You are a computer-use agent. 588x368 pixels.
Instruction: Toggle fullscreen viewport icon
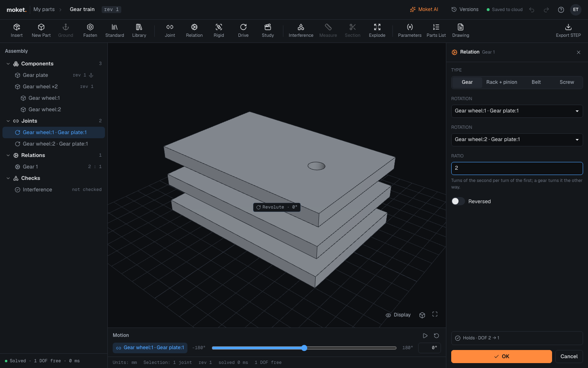pos(435,314)
